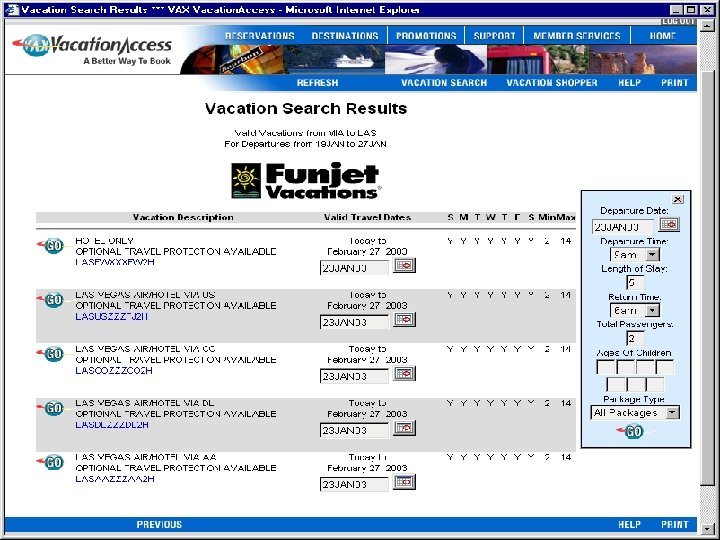
Task: Click date field in Air/Hotel via US row
Action: [x=354, y=322]
